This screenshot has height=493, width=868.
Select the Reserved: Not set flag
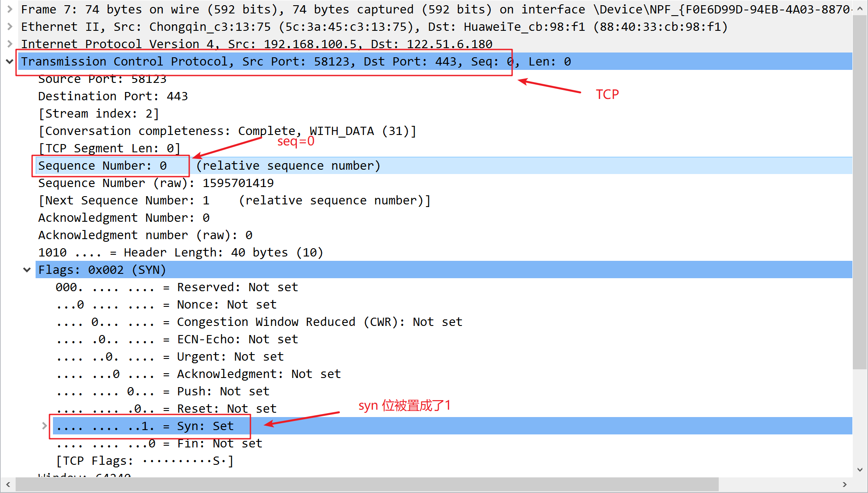pyautogui.click(x=177, y=287)
